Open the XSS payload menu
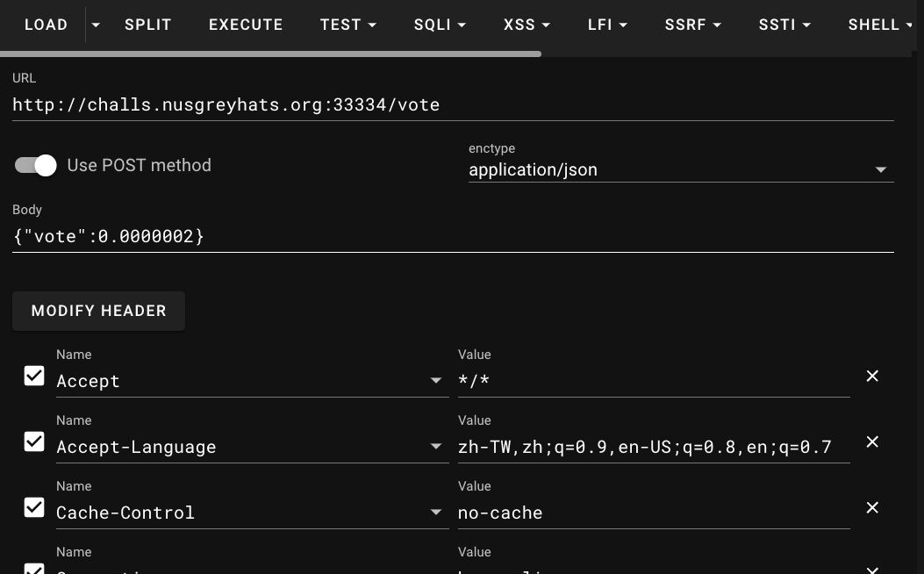 tap(526, 25)
